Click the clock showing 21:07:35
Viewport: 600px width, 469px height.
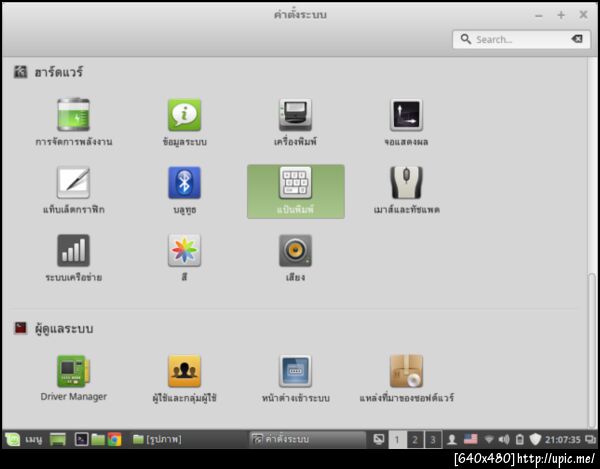tap(562, 440)
